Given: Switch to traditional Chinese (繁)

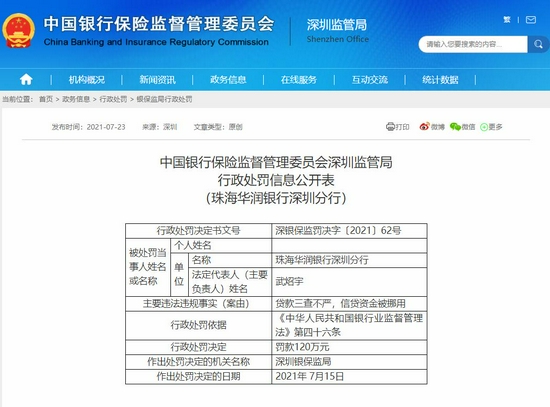Looking at the screenshot, I should click(507, 20).
